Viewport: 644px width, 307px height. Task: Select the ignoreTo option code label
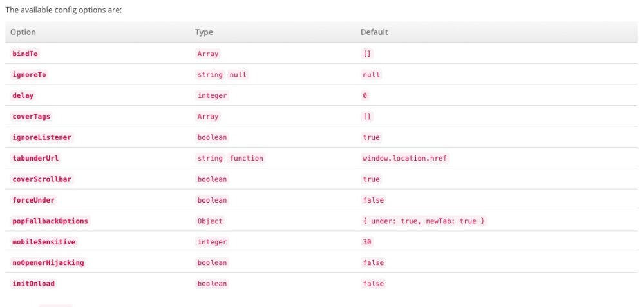click(x=29, y=74)
